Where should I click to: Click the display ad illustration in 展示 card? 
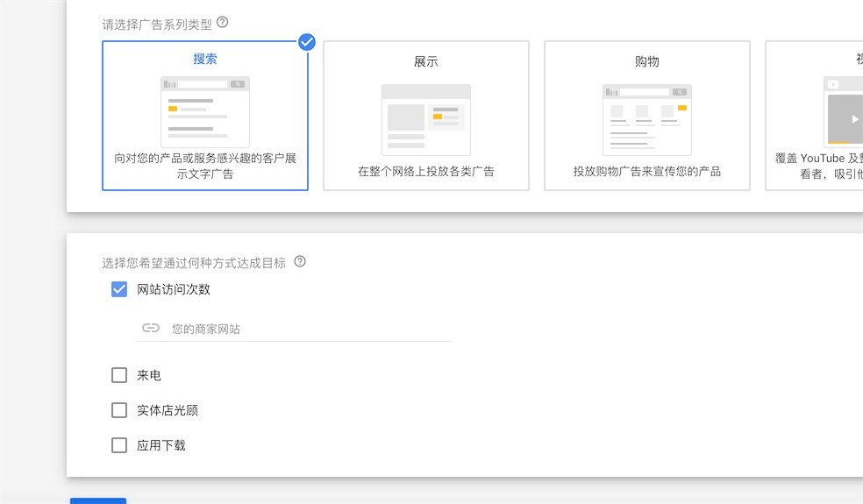(426, 119)
